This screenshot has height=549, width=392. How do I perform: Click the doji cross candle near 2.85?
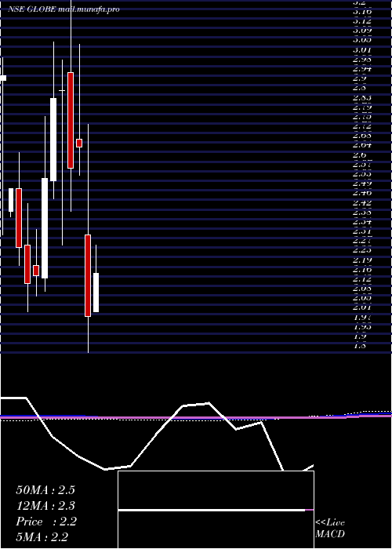click(62, 91)
